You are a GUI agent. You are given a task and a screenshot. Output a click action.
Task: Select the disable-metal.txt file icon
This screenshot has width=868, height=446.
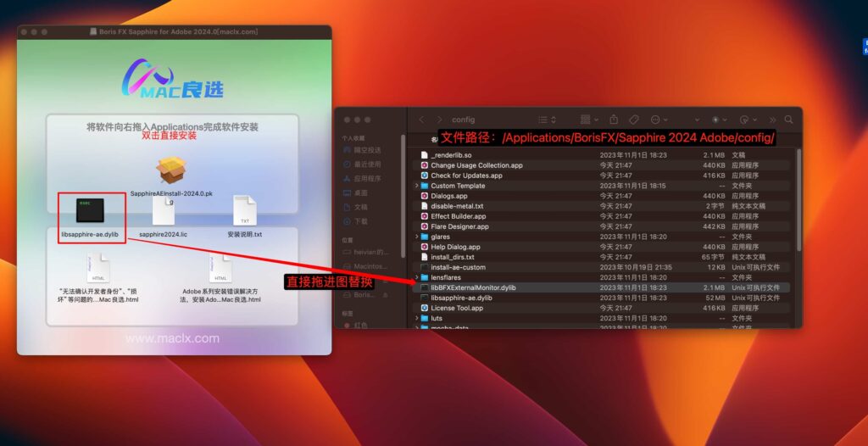[x=425, y=206]
